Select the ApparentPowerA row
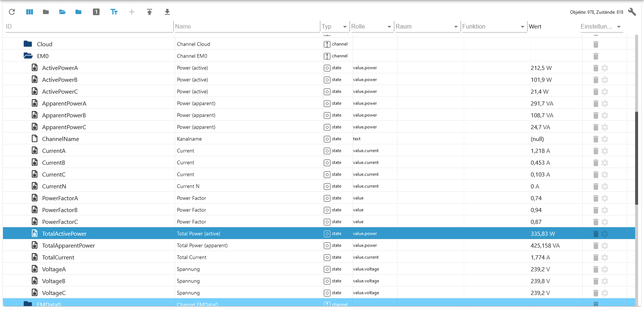The image size is (644, 309). [319, 104]
